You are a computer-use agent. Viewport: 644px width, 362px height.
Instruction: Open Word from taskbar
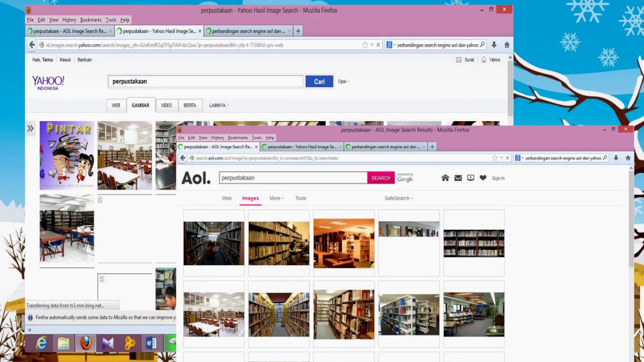point(151,343)
